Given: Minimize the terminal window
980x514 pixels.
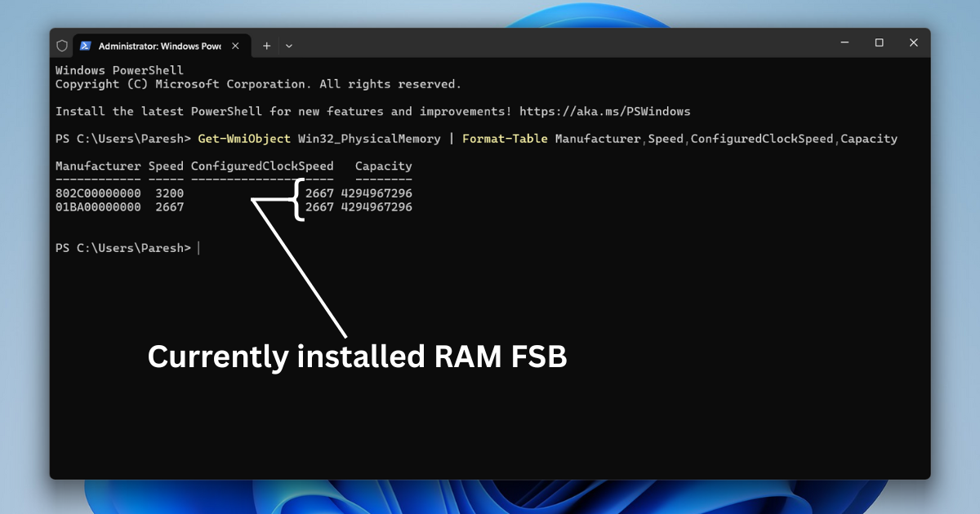Looking at the screenshot, I should click(x=844, y=42).
